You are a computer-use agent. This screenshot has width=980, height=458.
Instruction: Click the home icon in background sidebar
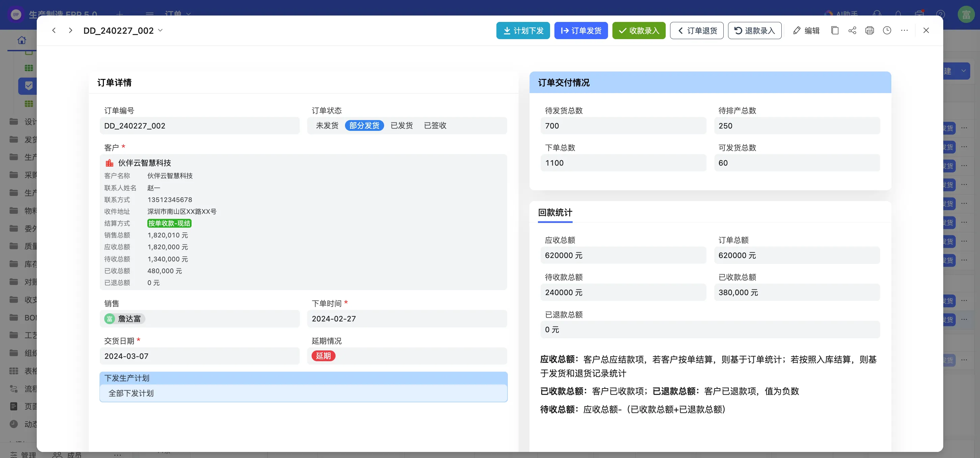(x=22, y=40)
